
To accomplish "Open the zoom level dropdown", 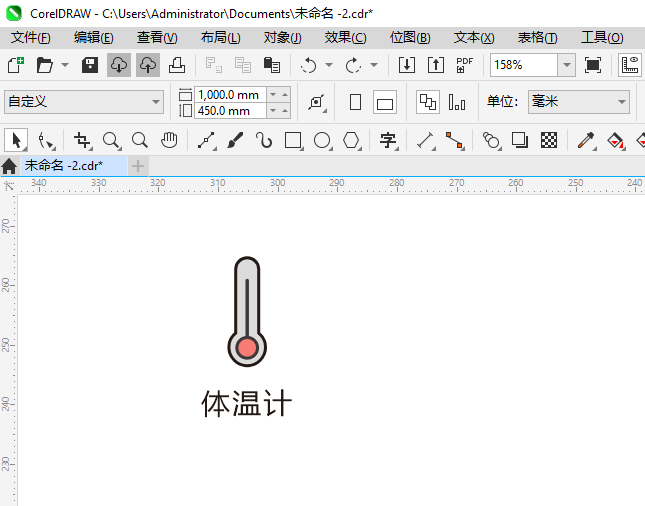I will (x=566, y=65).
